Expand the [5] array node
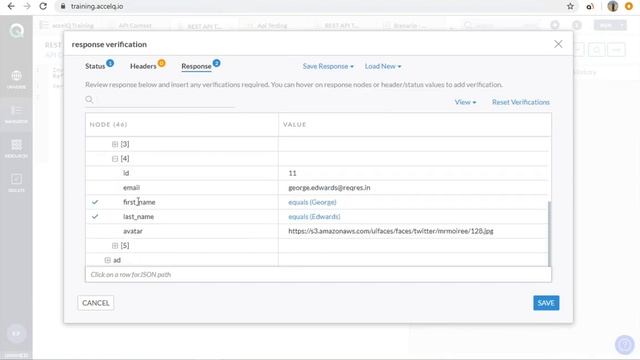640x360 pixels. 115,246
